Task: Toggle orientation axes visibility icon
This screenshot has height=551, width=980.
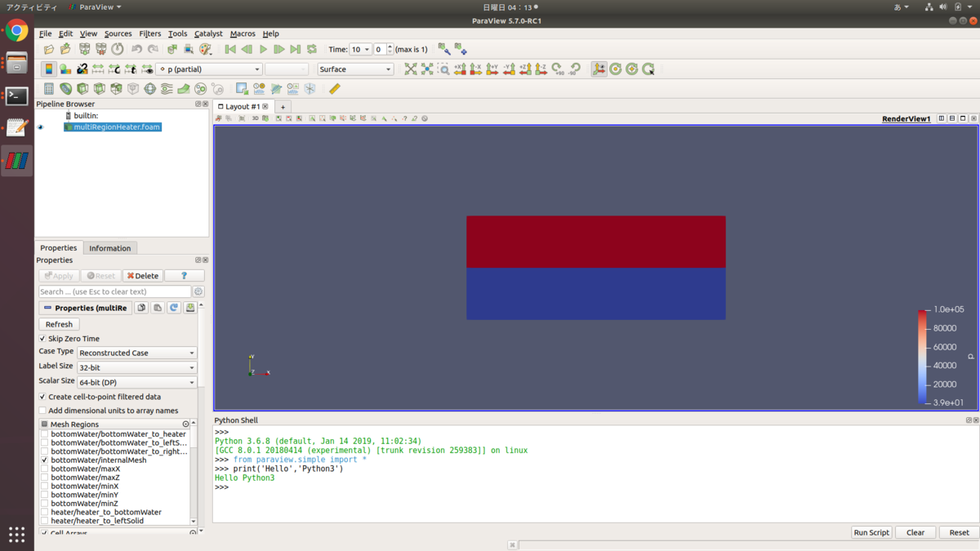Action: 599,69
